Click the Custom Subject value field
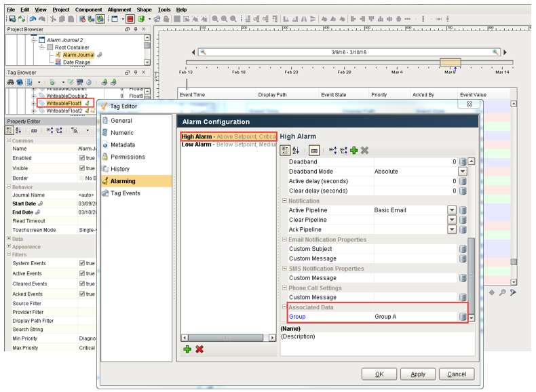536x392 pixels. tap(416, 249)
